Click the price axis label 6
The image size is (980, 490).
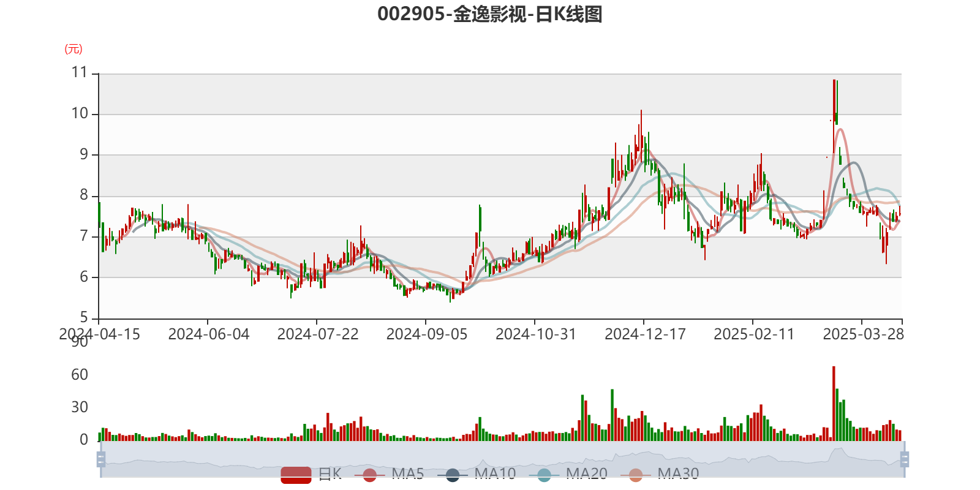coord(84,277)
